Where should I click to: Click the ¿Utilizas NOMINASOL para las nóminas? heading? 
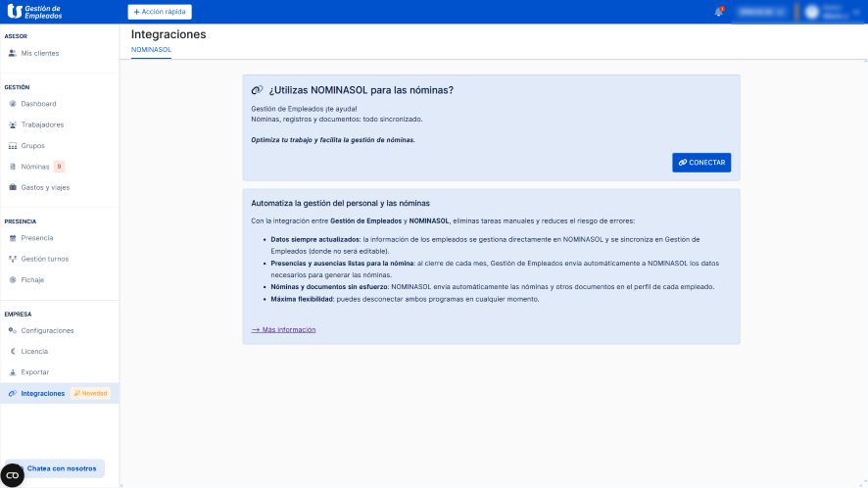click(361, 90)
